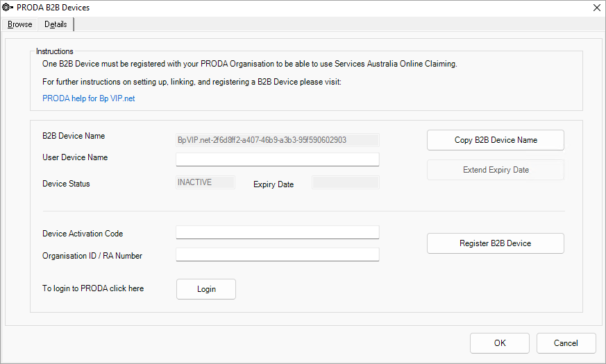Confirm the dialog with OK
This screenshot has width=606, height=364.
[x=500, y=343]
